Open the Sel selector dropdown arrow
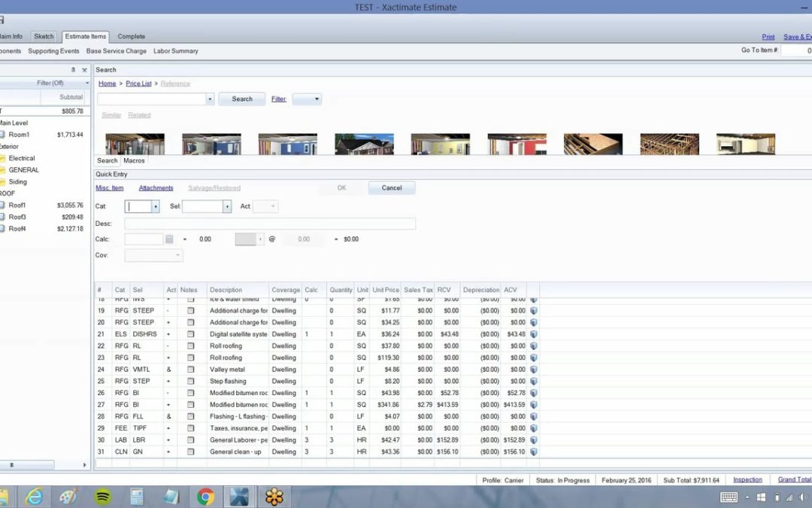Image resolution: width=812 pixels, height=508 pixels. point(227,206)
